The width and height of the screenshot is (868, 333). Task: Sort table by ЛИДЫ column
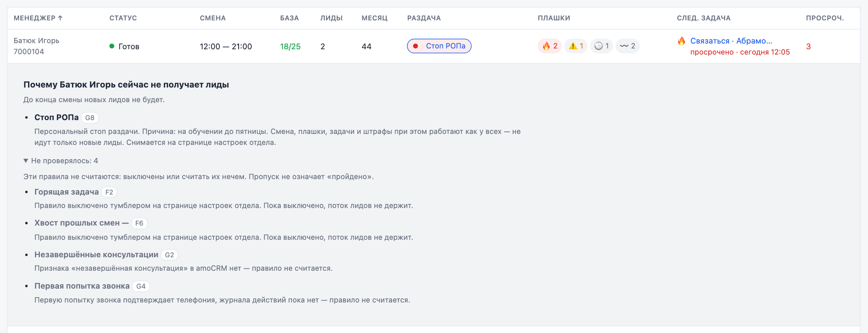[331, 18]
